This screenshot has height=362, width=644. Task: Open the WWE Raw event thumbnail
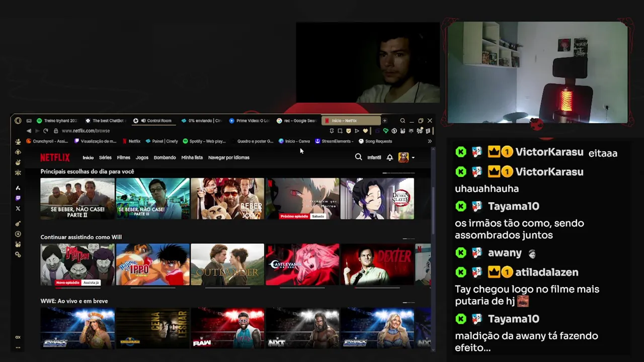pos(227,328)
